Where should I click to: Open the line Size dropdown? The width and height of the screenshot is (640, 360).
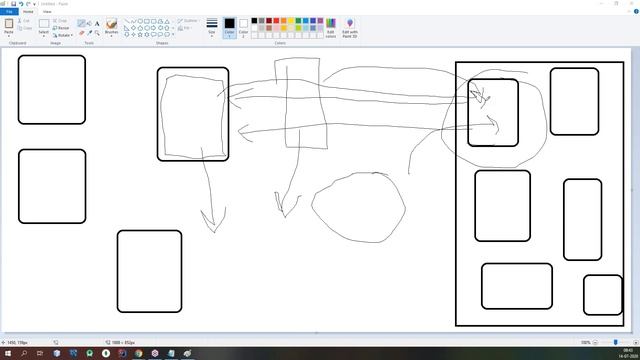click(x=212, y=28)
